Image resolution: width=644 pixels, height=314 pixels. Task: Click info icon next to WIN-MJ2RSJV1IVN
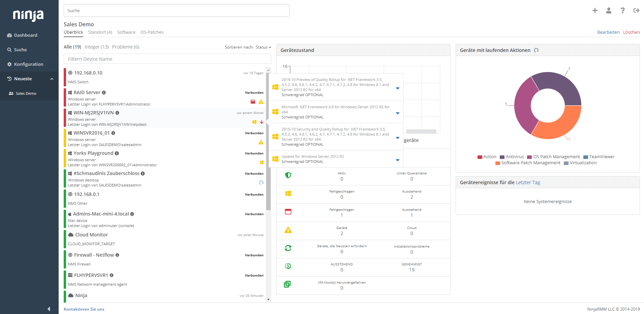(x=117, y=113)
